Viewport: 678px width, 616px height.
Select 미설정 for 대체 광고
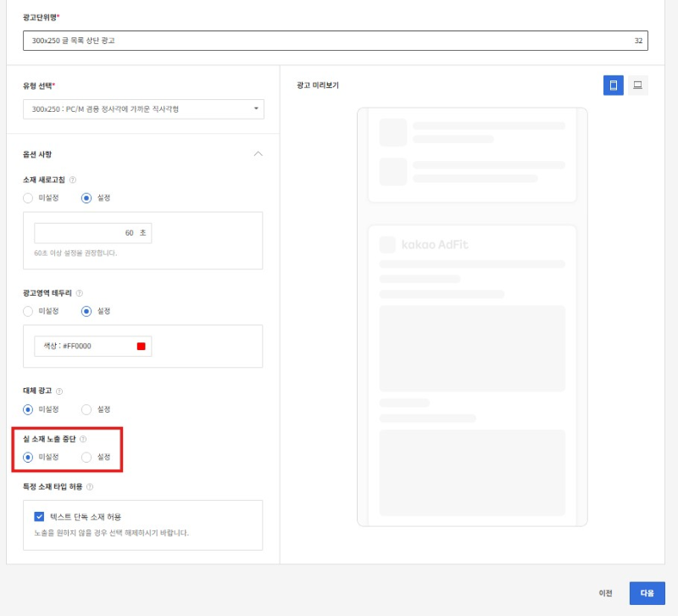(28, 409)
